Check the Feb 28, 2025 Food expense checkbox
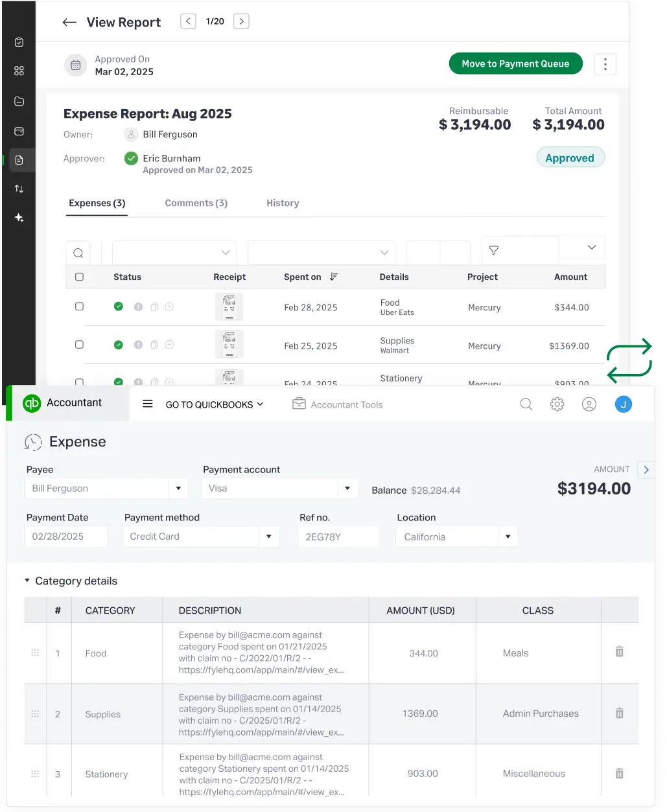Image resolution: width=667 pixels, height=812 pixels. point(79,307)
